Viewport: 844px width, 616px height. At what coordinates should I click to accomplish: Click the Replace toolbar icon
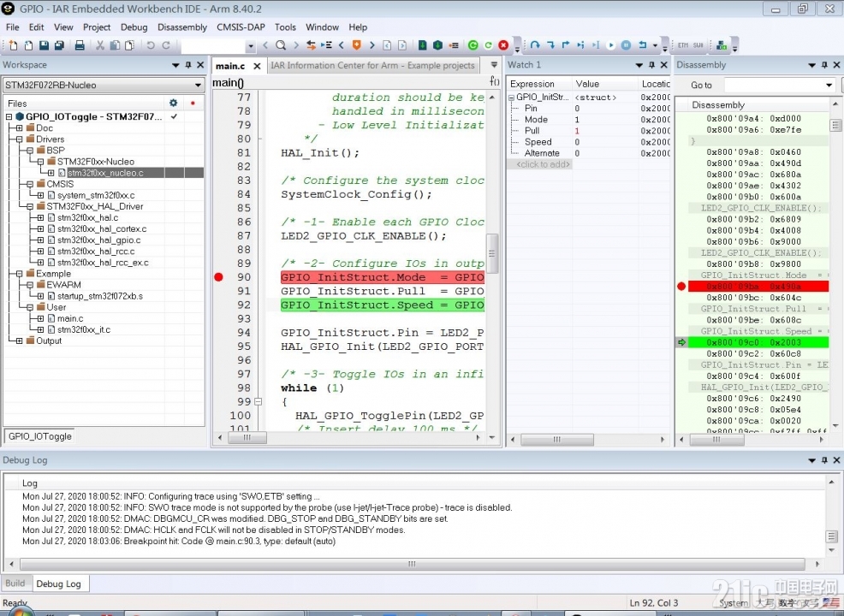[311, 45]
